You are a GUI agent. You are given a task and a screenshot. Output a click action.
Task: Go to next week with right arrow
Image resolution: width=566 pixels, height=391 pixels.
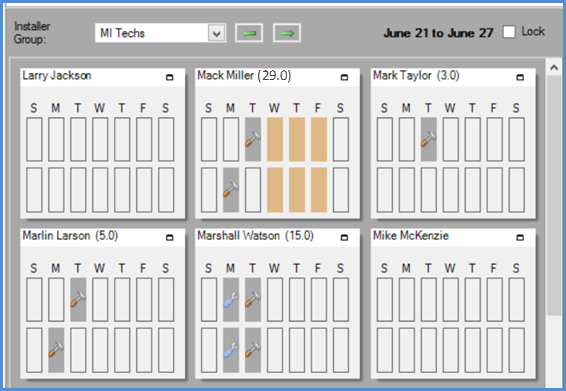tap(287, 33)
